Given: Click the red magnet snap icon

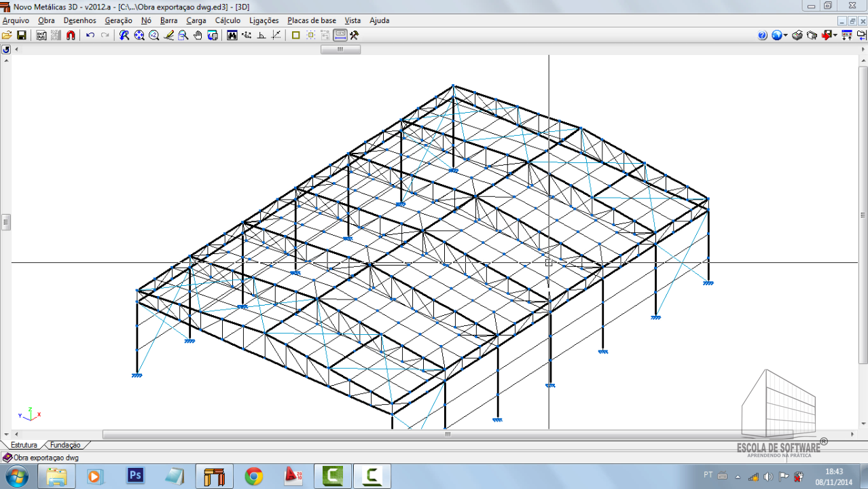Looking at the screenshot, I should click(x=71, y=35).
